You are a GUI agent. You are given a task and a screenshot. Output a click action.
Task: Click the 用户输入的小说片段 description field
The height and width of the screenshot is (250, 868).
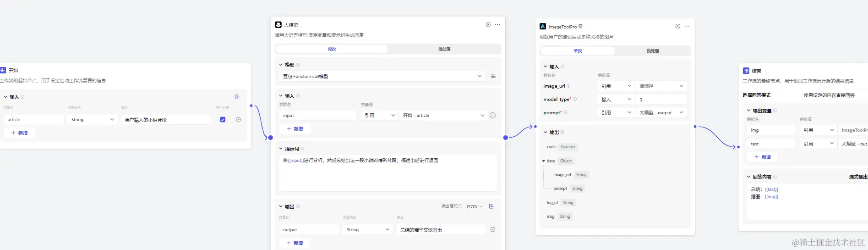pyautogui.click(x=166, y=120)
